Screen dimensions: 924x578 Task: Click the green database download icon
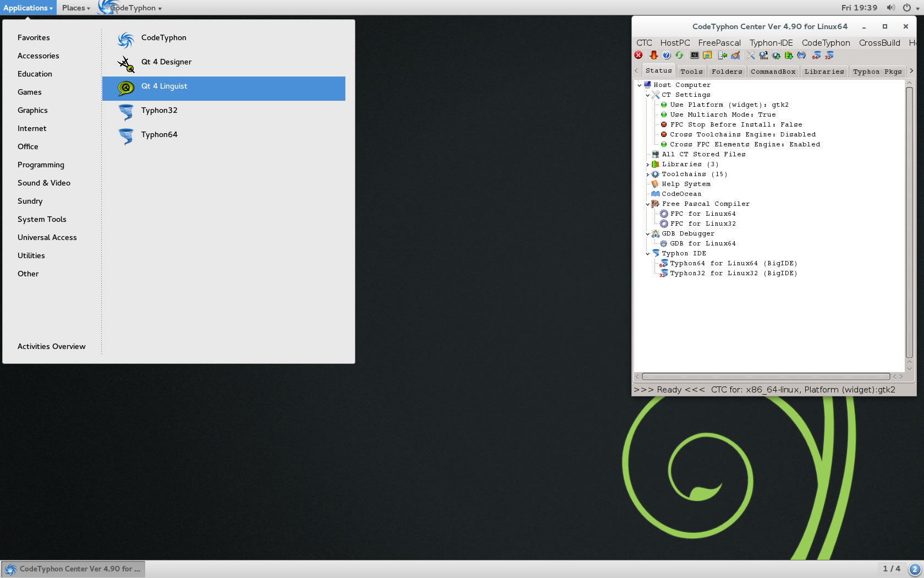pos(789,55)
